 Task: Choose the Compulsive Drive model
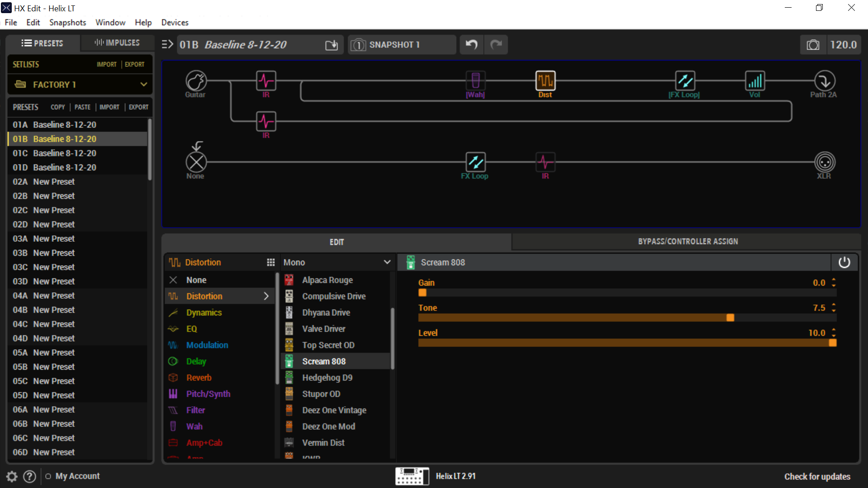pos(335,296)
